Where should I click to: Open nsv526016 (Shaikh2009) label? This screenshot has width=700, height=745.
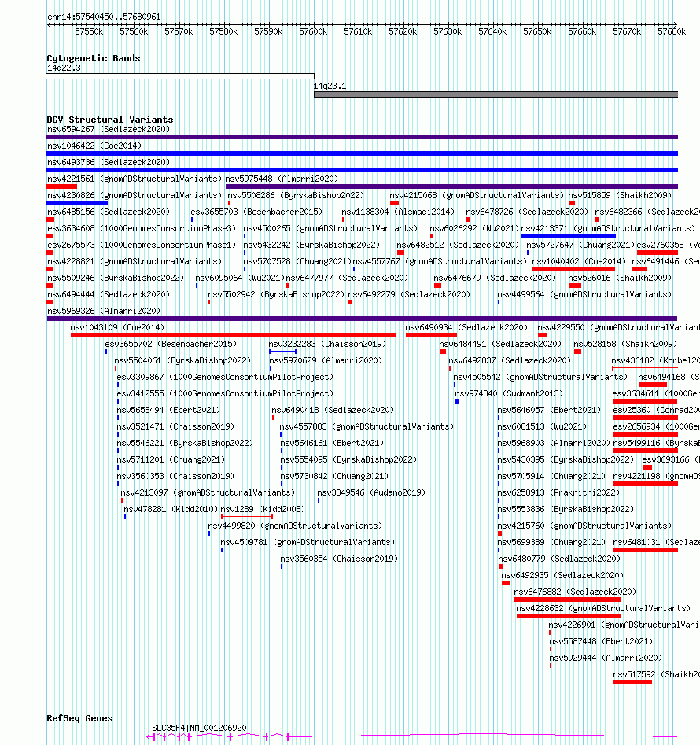tap(620, 278)
